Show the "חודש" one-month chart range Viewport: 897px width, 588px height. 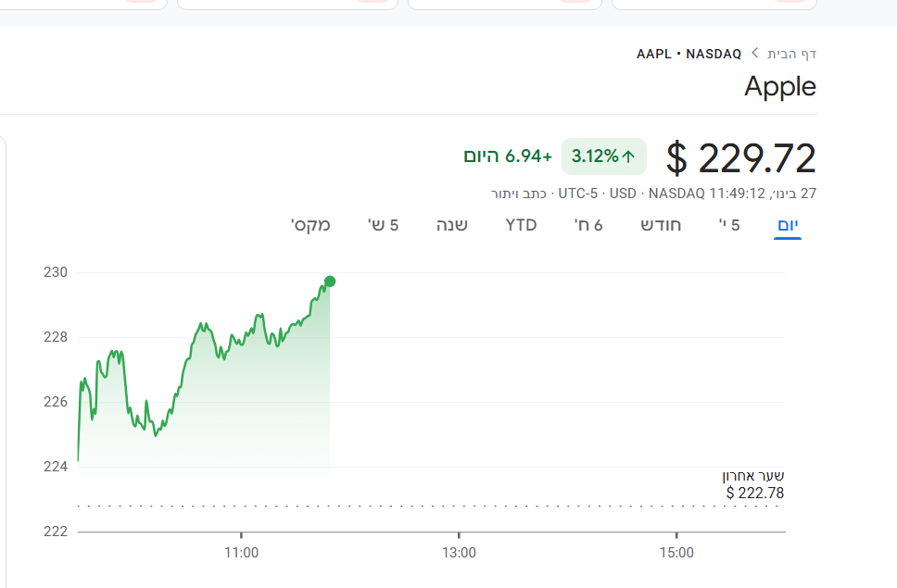661,225
